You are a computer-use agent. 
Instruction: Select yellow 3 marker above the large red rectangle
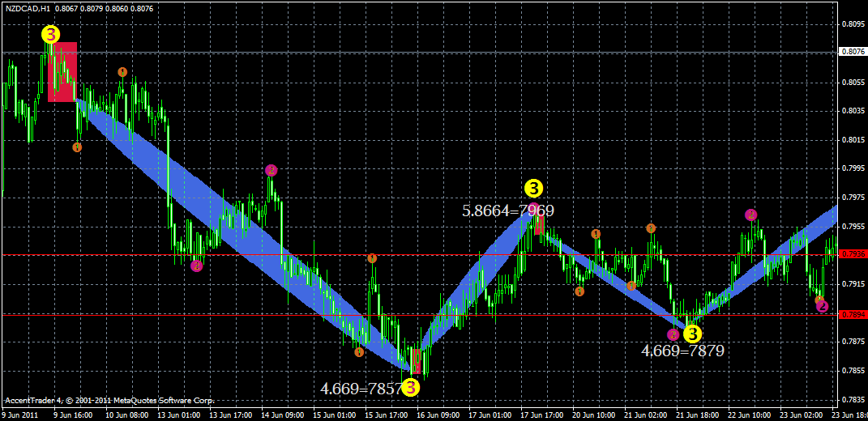point(49,35)
